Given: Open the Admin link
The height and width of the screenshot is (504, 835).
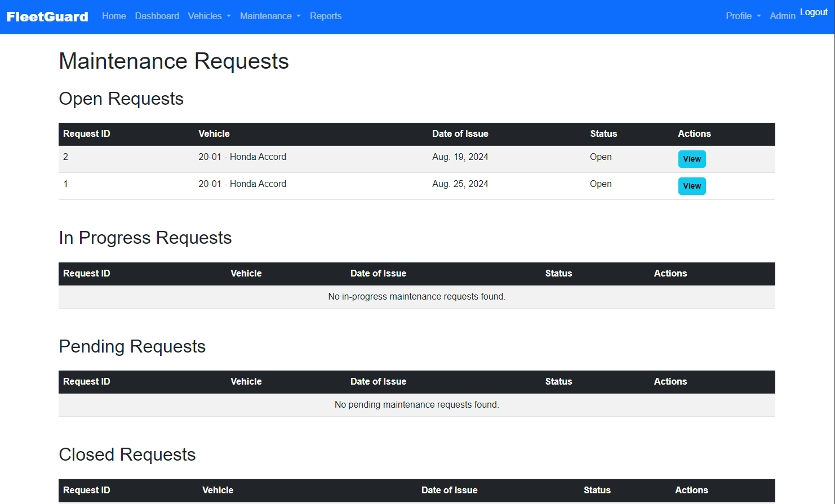Looking at the screenshot, I should pos(782,16).
